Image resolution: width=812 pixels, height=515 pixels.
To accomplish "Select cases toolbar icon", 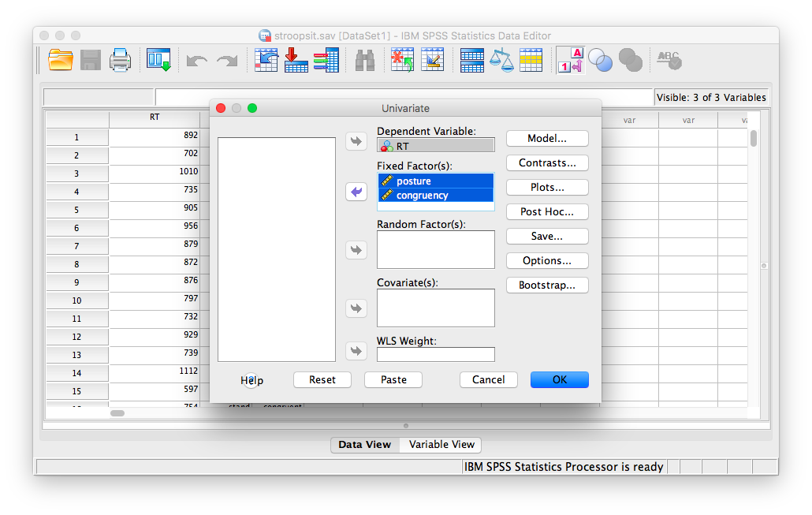I will coord(531,60).
